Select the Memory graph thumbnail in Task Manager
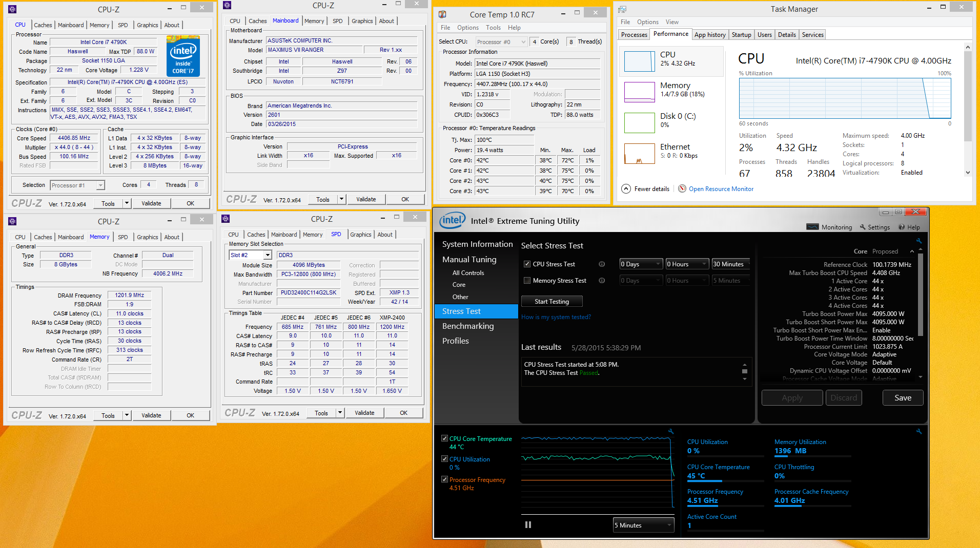The image size is (980, 548). (x=639, y=92)
